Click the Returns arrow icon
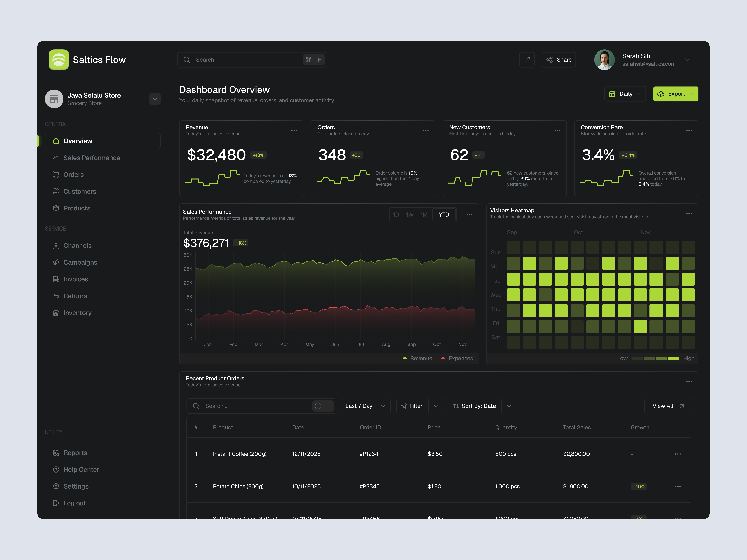747x560 pixels. tap(56, 296)
